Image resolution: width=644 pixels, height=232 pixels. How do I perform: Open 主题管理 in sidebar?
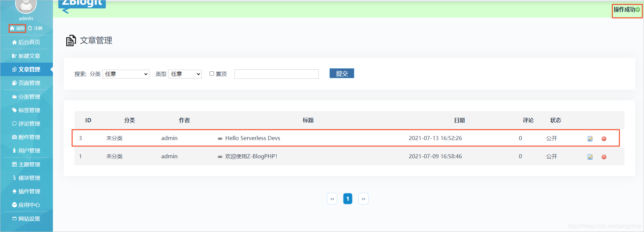point(26,164)
